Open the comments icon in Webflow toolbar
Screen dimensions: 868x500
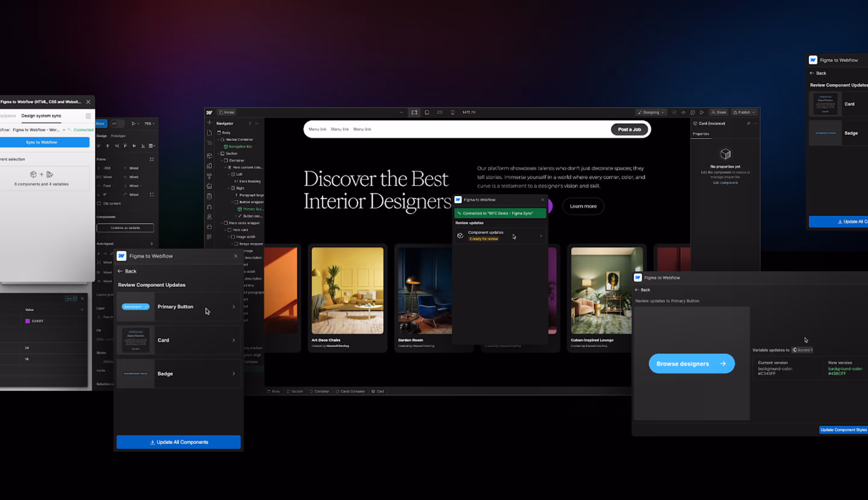[x=692, y=112]
